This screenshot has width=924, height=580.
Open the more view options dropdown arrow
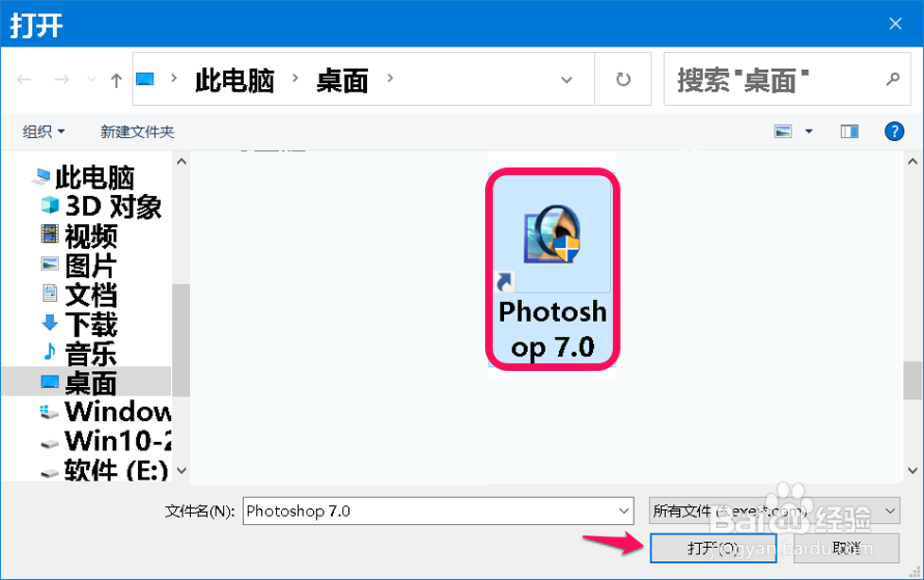(x=809, y=132)
